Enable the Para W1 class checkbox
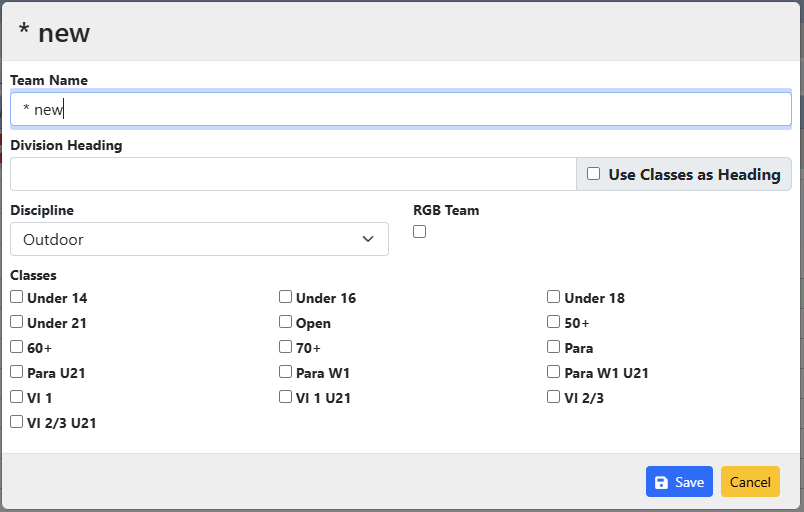804x512 pixels. [x=286, y=372]
